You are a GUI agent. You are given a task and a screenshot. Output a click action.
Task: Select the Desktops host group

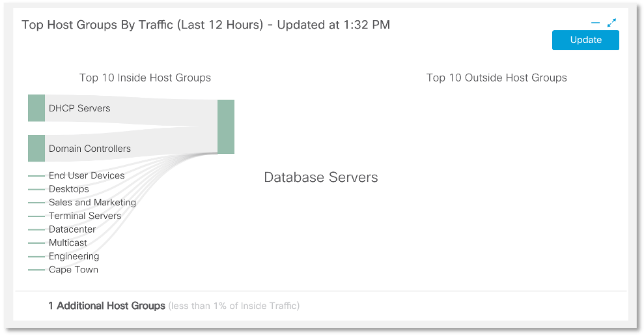(x=68, y=189)
